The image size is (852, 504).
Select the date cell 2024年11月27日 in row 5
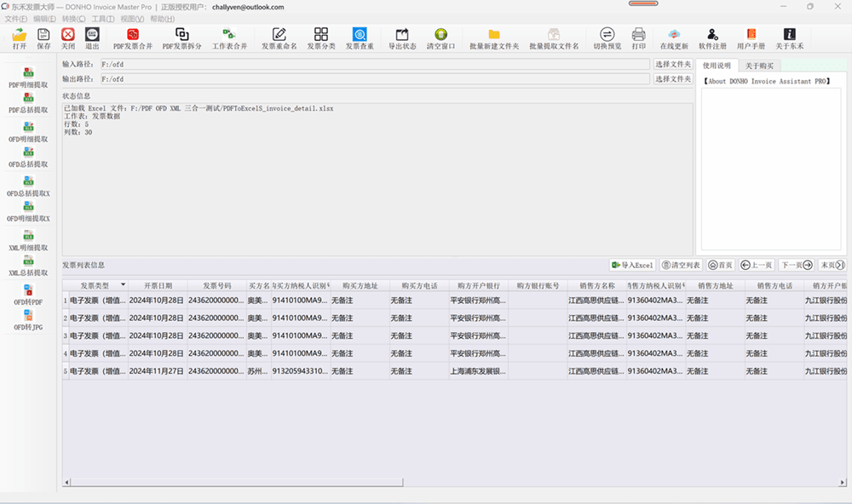158,371
